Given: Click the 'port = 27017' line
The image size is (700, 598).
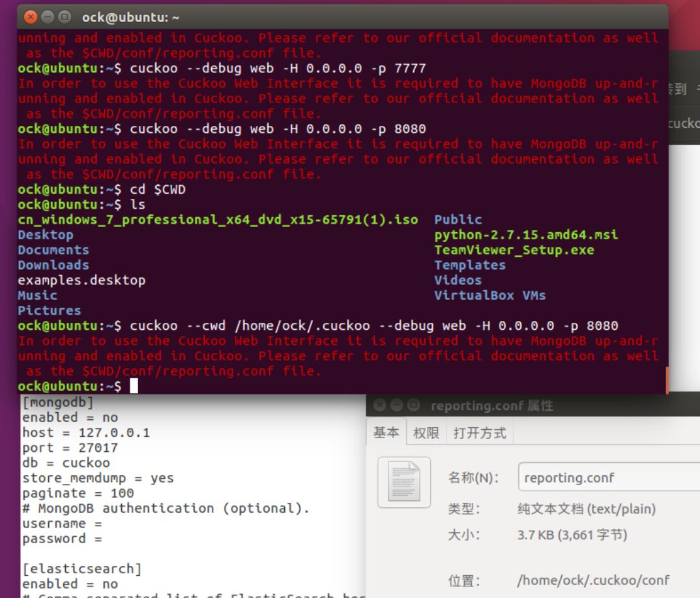Looking at the screenshot, I should (70, 448).
